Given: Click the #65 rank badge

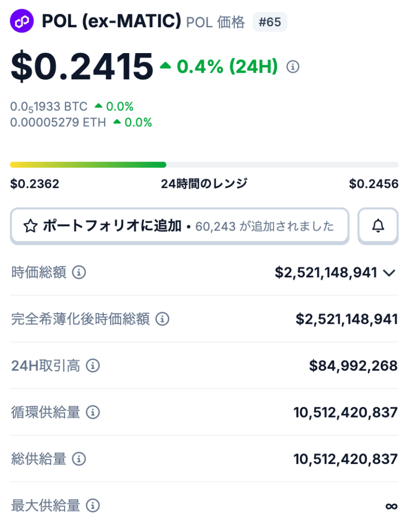Looking at the screenshot, I should point(270,22).
